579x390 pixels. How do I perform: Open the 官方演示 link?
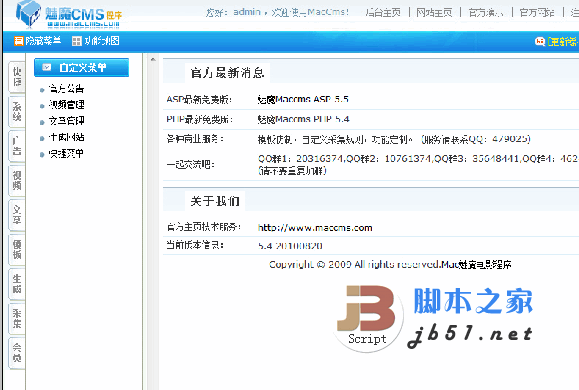point(486,13)
